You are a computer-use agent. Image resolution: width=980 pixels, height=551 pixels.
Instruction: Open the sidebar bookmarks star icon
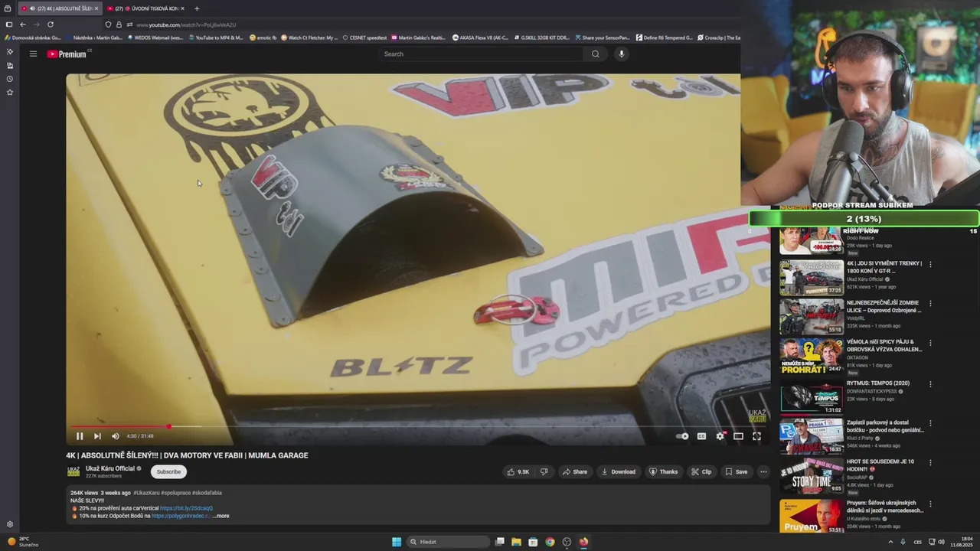(x=10, y=92)
